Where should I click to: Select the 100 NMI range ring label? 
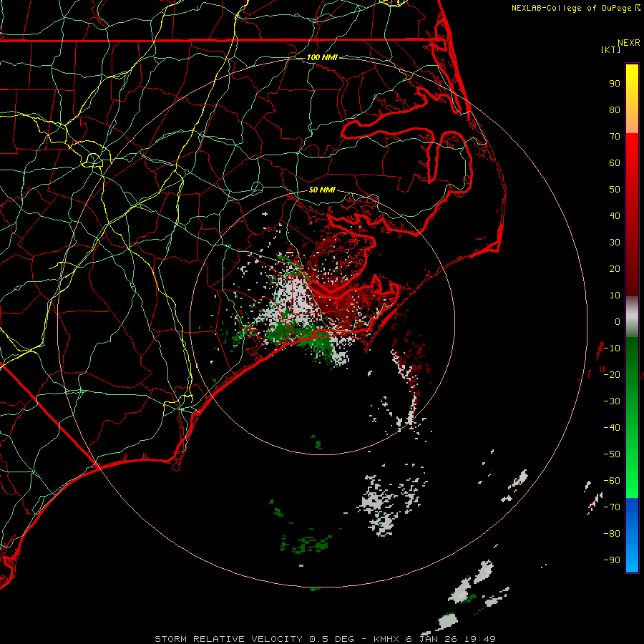click(x=322, y=57)
